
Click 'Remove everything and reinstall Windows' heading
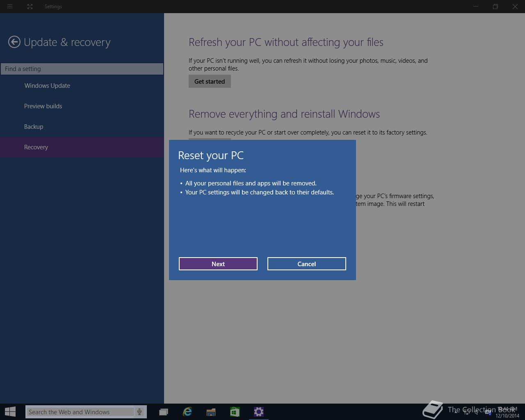click(x=284, y=114)
